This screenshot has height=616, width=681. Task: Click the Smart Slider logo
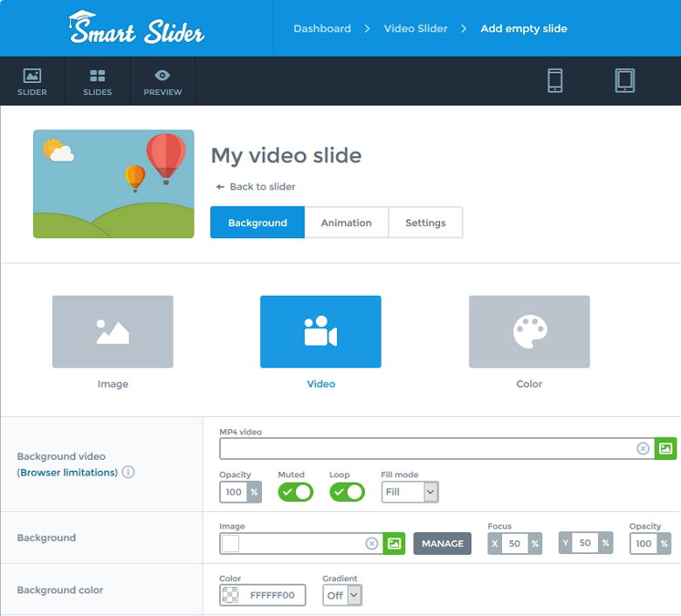136,27
